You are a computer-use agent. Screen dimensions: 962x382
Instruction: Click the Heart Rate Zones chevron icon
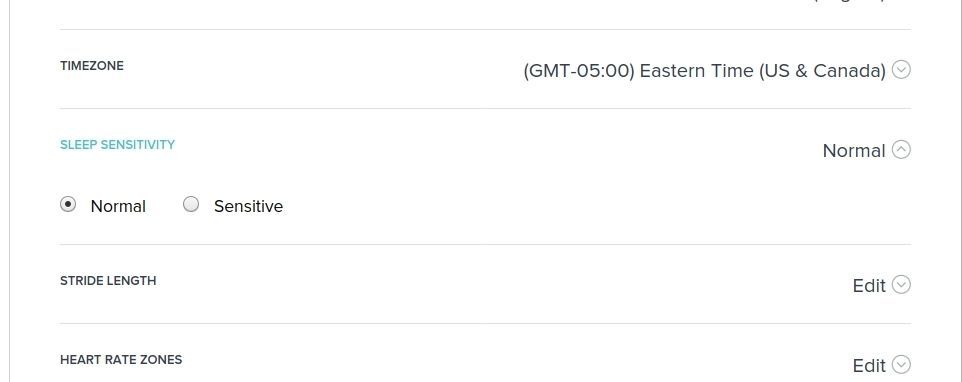click(x=901, y=365)
